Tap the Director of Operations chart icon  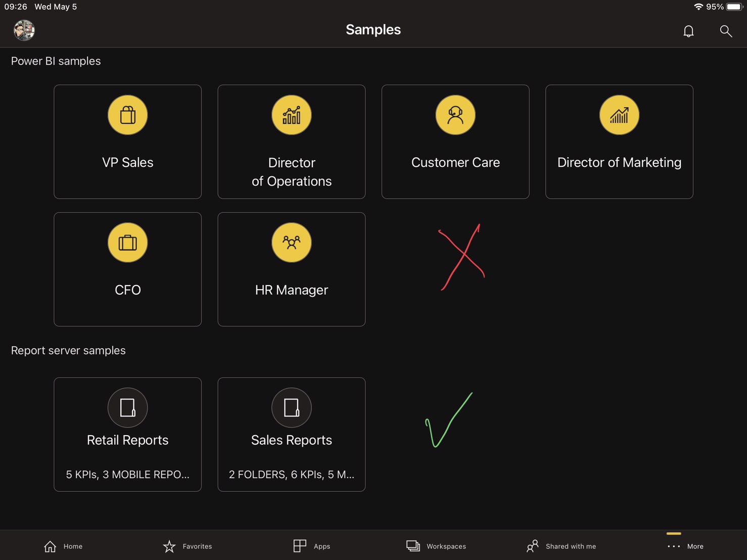click(x=292, y=115)
